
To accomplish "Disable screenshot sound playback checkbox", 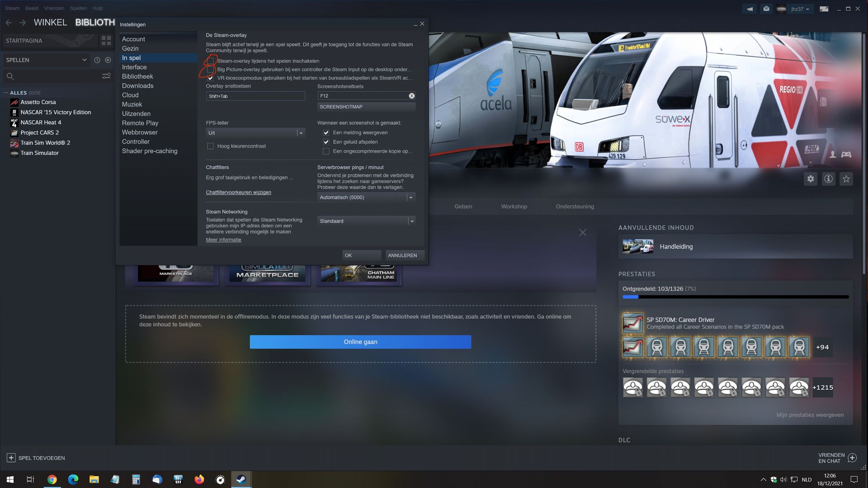I will pyautogui.click(x=326, y=142).
